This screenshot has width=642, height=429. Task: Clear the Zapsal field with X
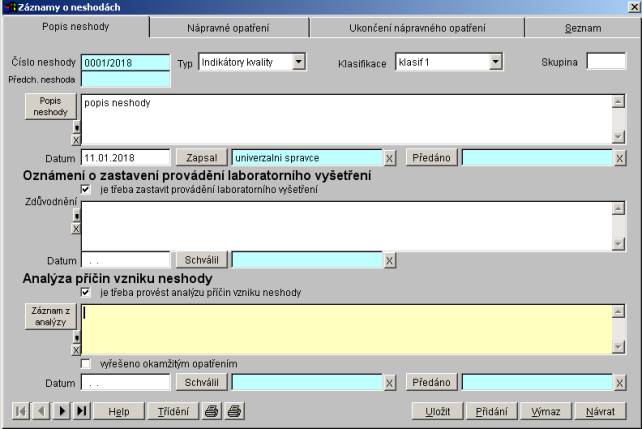click(390, 158)
